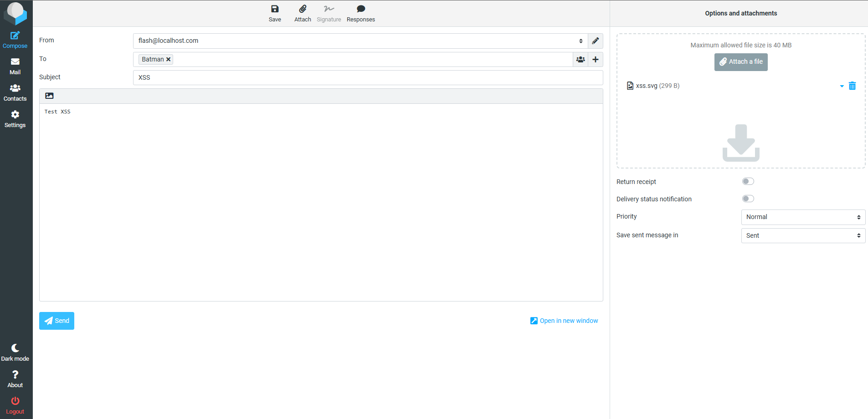868x419 pixels.
Task: Open the Save sent message in dropdown
Action: pos(802,235)
